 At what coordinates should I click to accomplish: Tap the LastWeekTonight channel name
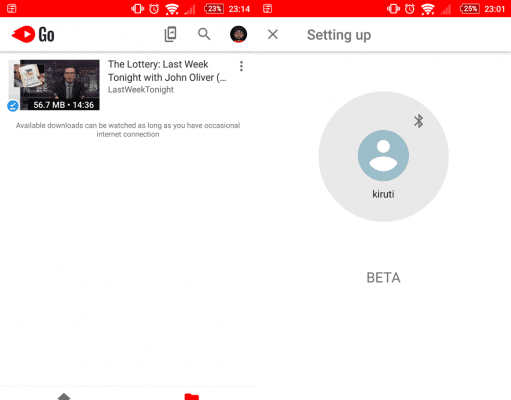pyautogui.click(x=141, y=90)
